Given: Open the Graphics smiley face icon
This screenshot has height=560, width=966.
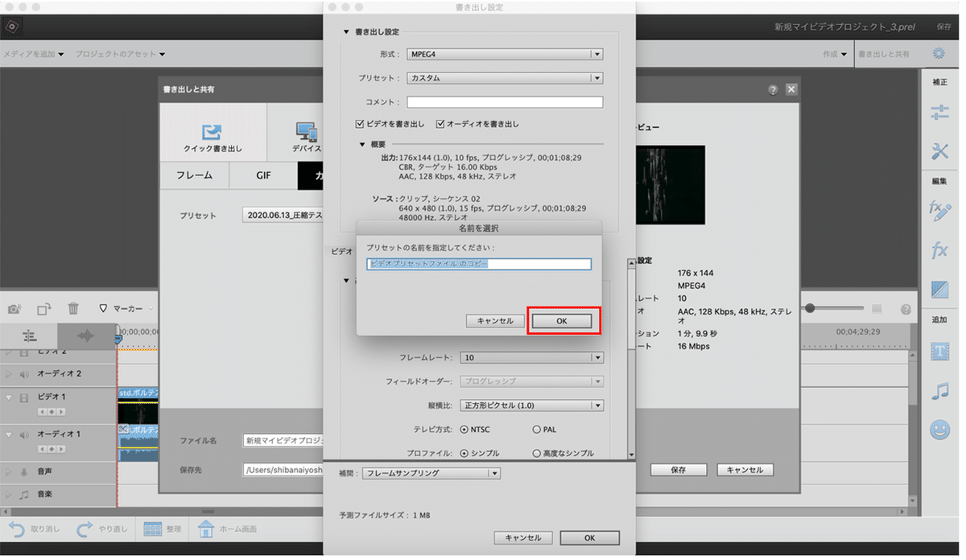Looking at the screenshot, I should [x=939, y=430].
